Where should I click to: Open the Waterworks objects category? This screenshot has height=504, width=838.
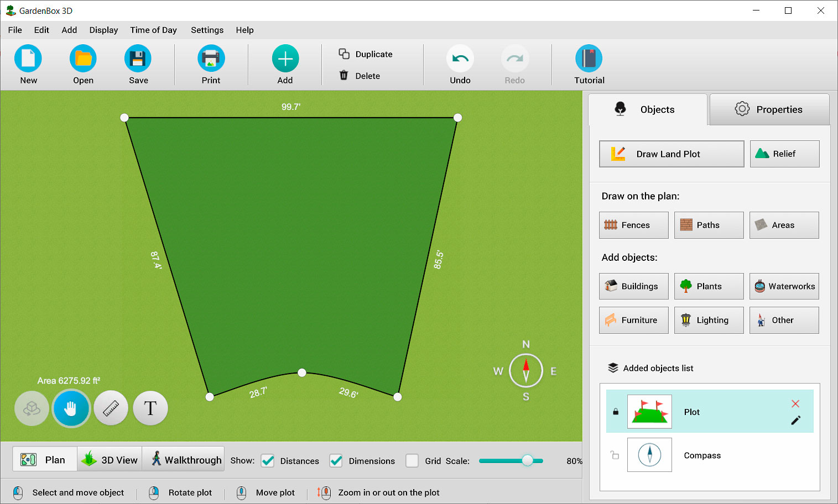[x=784, y=286]
